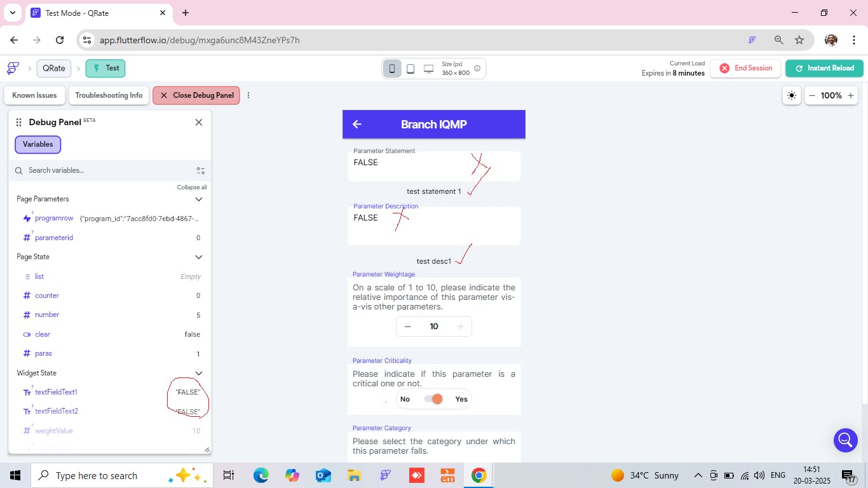Open Task View on taskbar

click(x=229, y=475)
